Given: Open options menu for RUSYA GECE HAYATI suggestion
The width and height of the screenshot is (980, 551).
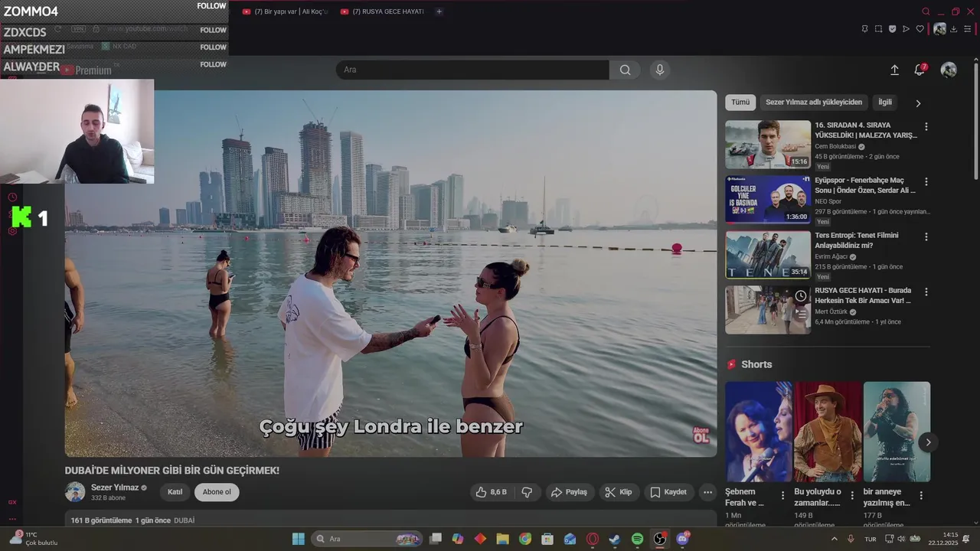Looking at the screenshot, I should click(926, 292).
